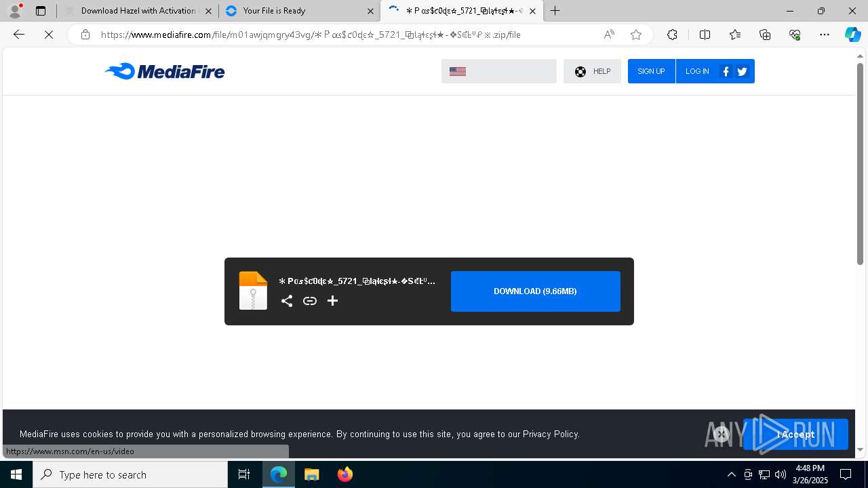
Task: Close the Your File is Ready tab
Action: [x=370, y=11]
